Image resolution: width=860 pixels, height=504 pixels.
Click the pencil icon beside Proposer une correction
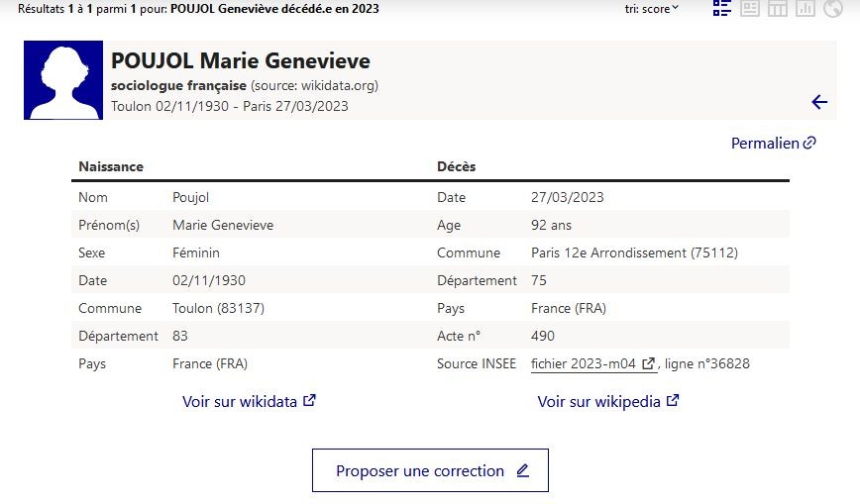(x=523, y=470)
